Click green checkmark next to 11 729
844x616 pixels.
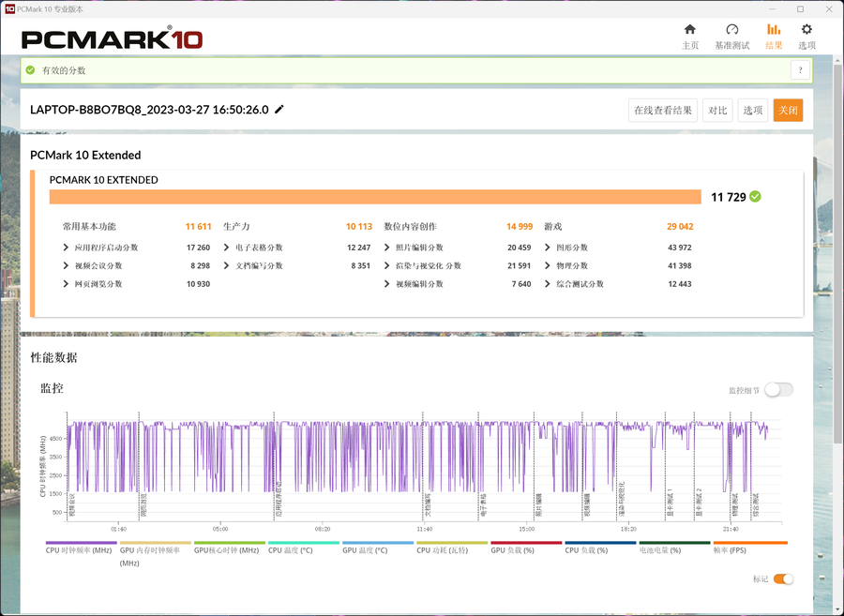(x=755, y=196)
